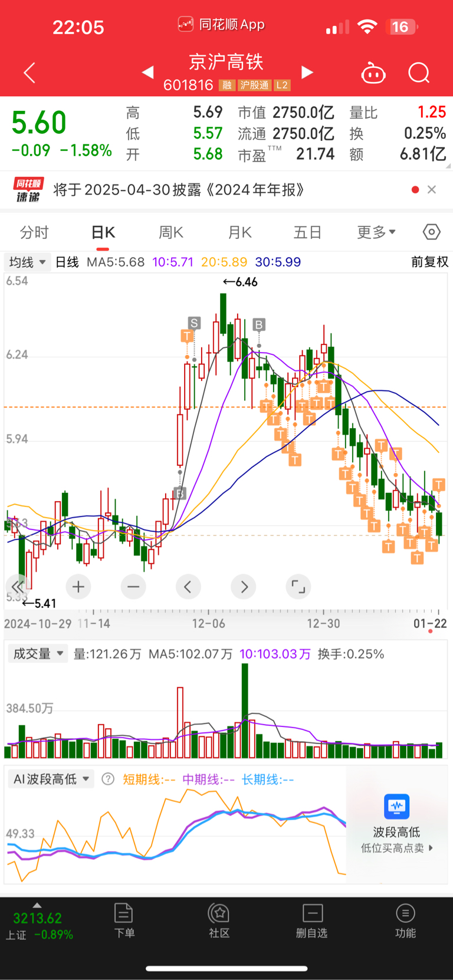
Task: Tap the 换手:0.25% turnover label
Action: 351,653
